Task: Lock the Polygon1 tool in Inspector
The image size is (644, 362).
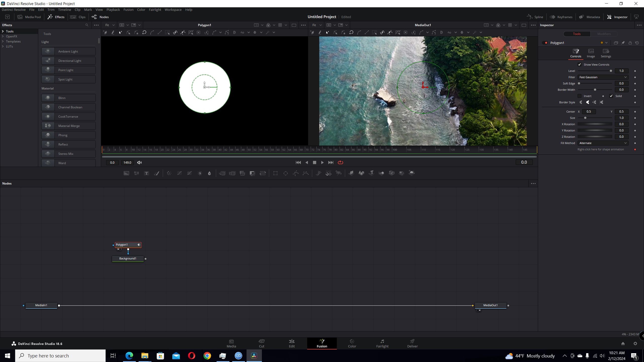Action: click(x=630, y=43)
